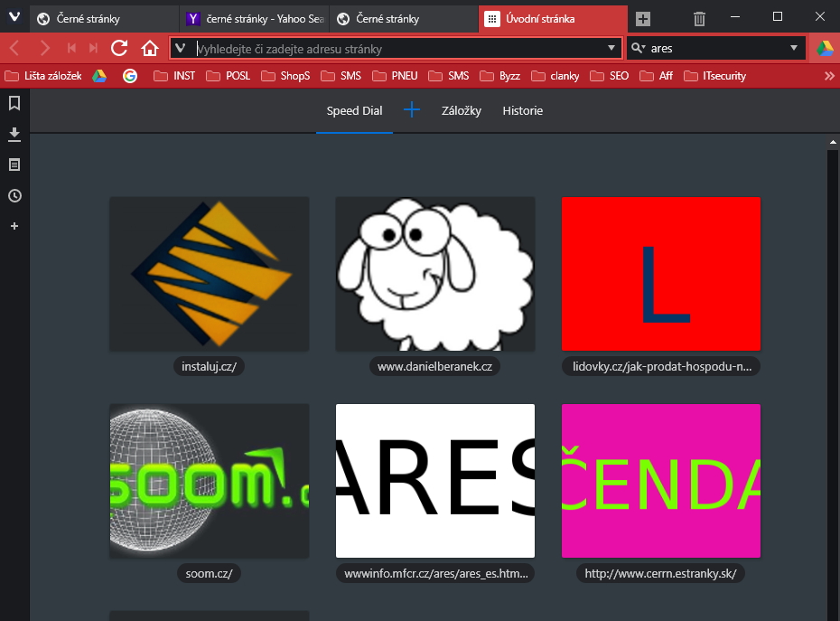This screenshot has width=840, height=621.
Task: Open the clanky bookmark folder
Action: pyautogui.click(x=555, y=76)
